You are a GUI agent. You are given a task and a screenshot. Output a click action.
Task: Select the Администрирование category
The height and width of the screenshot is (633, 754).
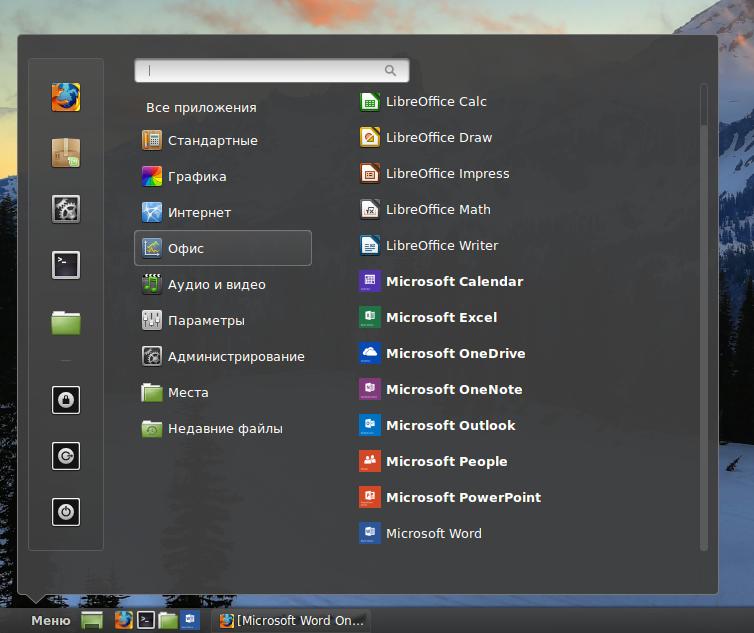coord(223,356)
